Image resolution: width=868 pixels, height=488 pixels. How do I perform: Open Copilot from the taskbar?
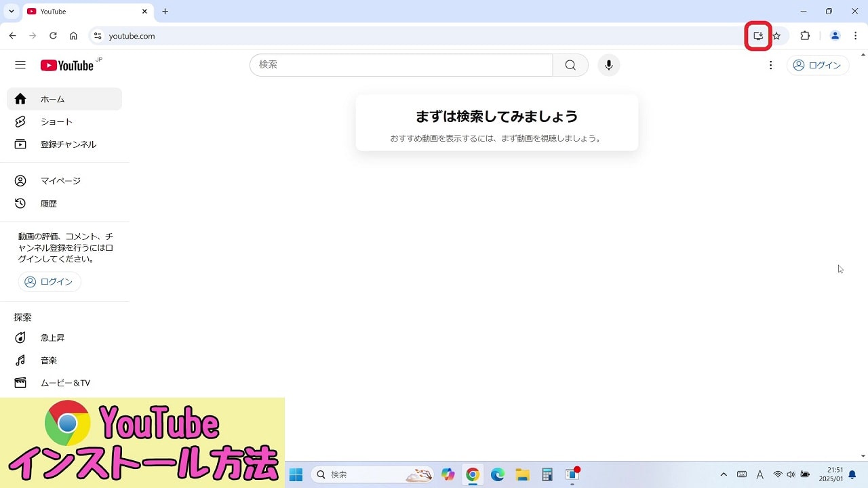click(448, 474)
